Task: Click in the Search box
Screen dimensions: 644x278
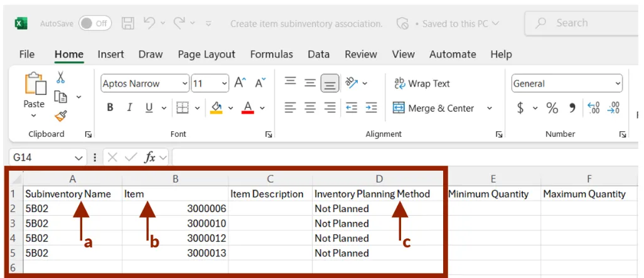Action: 584,23
